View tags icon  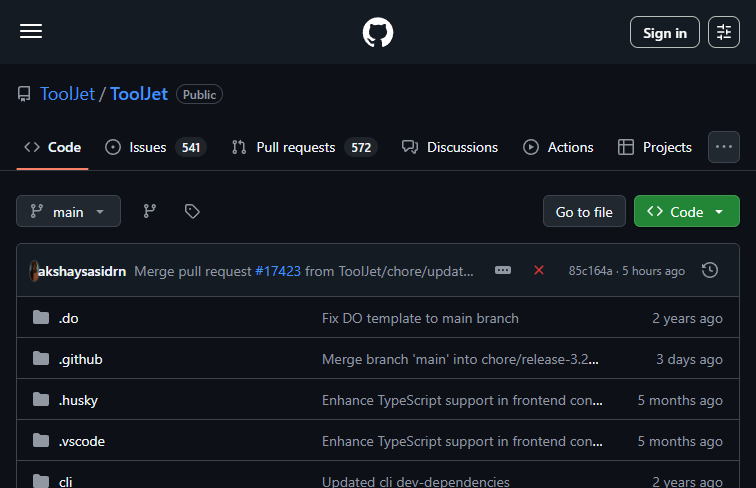click(192, 211)
